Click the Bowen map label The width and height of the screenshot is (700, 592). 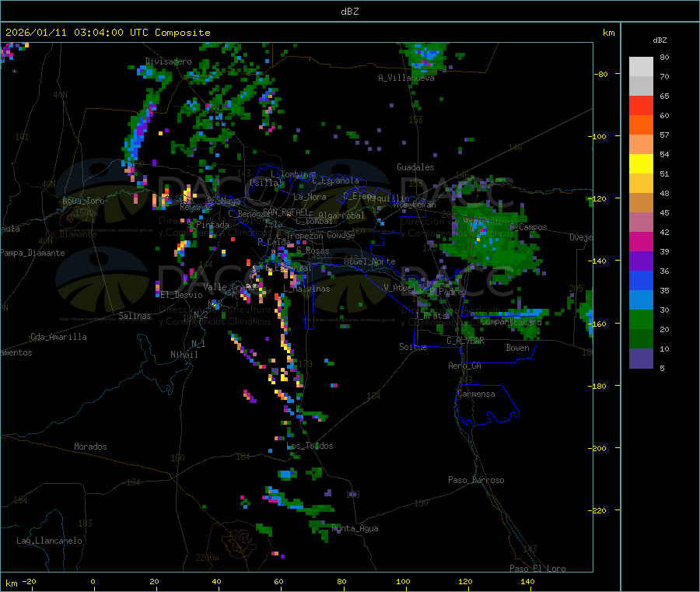point(517,348)
